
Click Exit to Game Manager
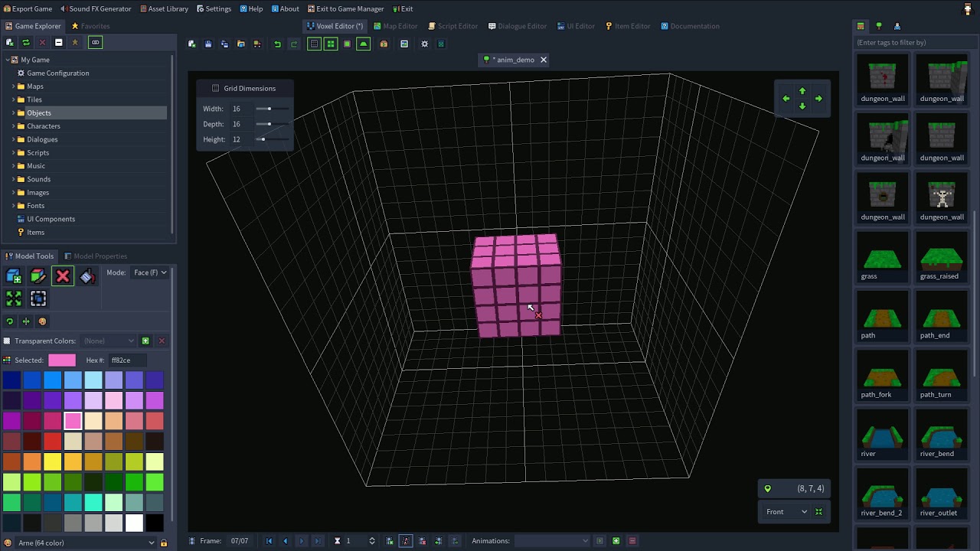pos(345,8)
